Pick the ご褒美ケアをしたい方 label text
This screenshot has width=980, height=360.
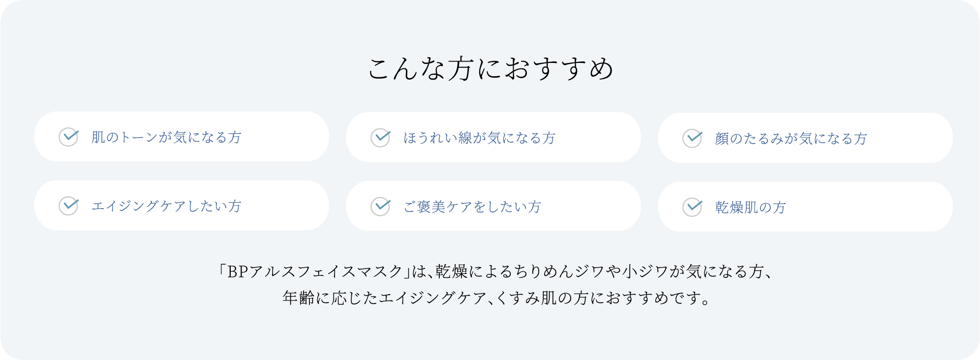point(472,207)
